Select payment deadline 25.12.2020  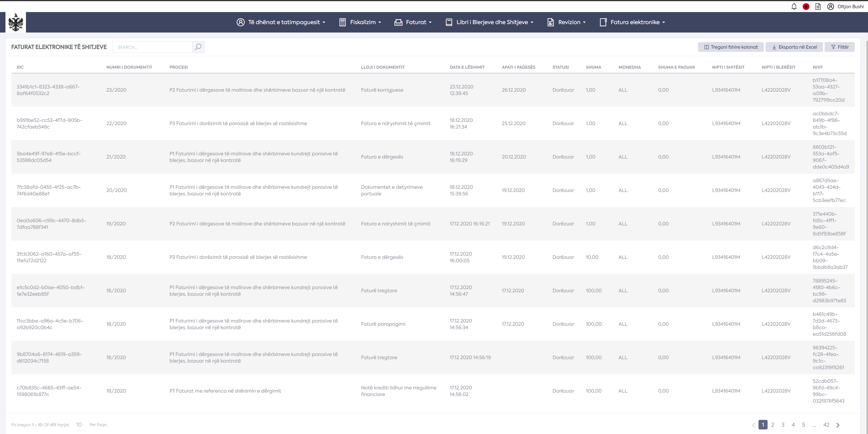513,123
